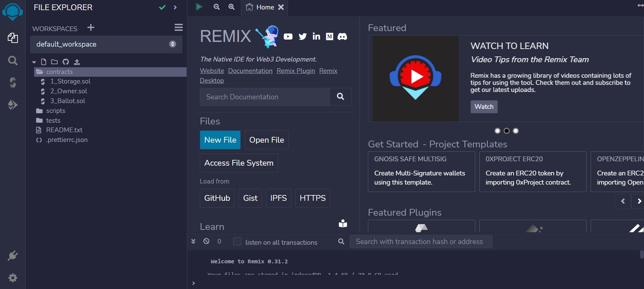The image size is (644, 289).
Task: Create new folder icon in explorer toolbar
Action: click(54, 62)
